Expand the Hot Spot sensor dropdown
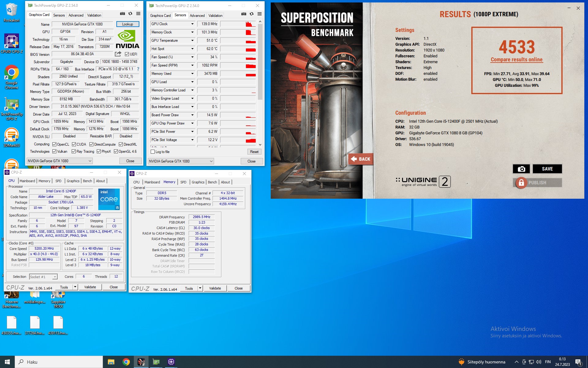 point(192,49)
